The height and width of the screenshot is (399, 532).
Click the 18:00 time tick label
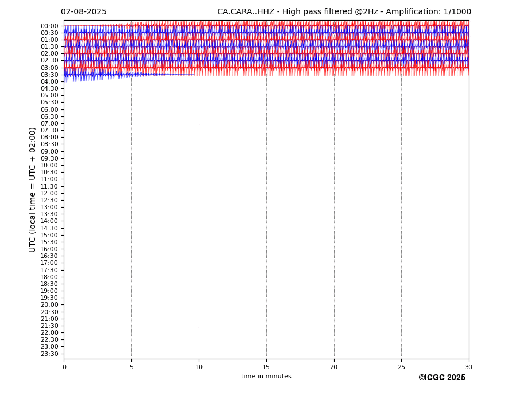pyautogui.click(x=49, y=277)
